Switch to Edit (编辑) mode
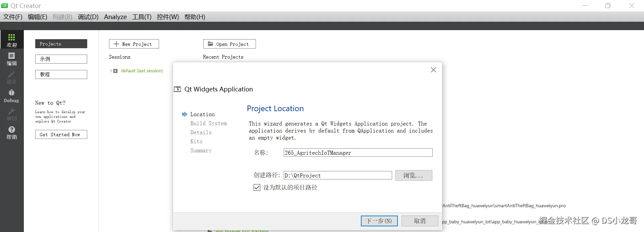The image size is (644, 232). coord(12,59)
